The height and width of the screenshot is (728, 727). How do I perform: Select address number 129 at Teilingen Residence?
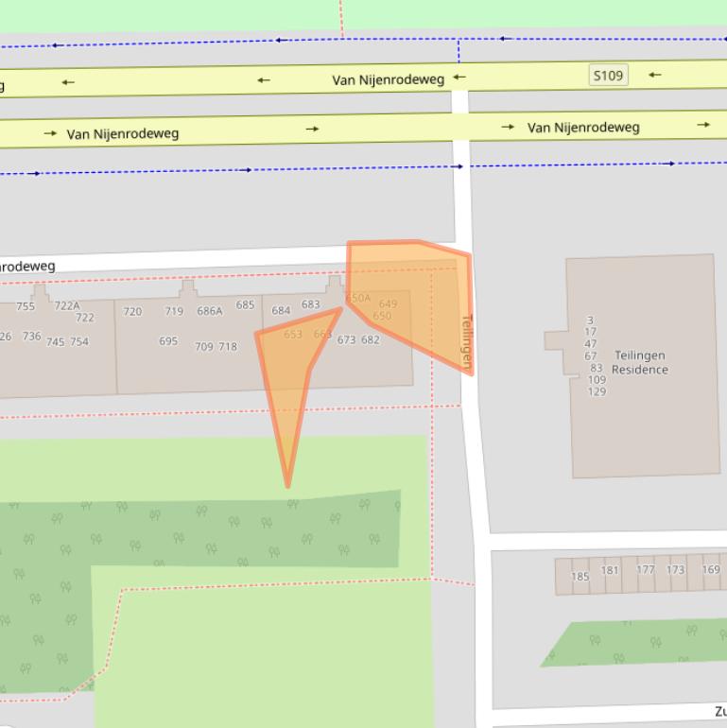coord(597,392)
